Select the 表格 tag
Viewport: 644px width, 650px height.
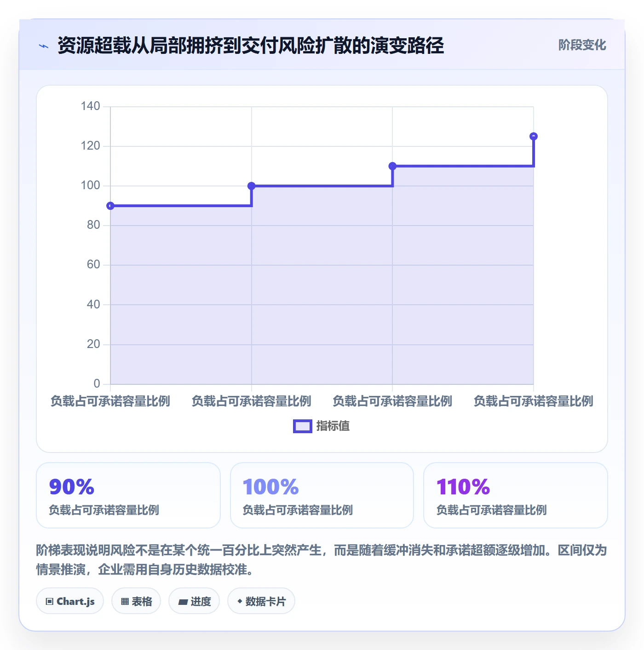(x=136, y=601)
